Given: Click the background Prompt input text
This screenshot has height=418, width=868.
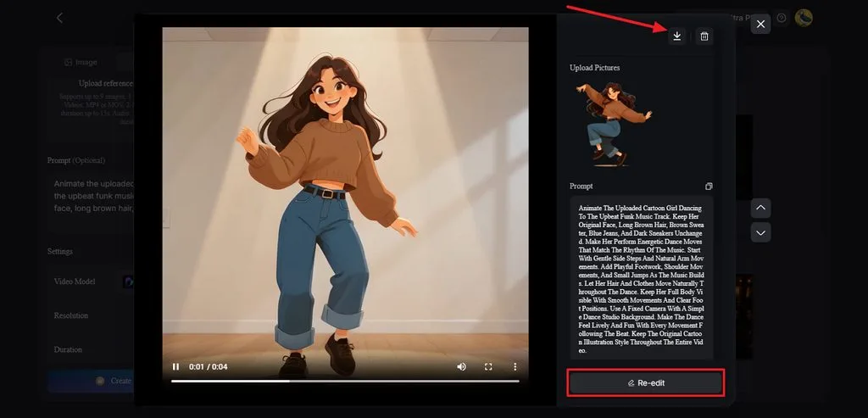Looking at the screenshot, I should point(93,196).
